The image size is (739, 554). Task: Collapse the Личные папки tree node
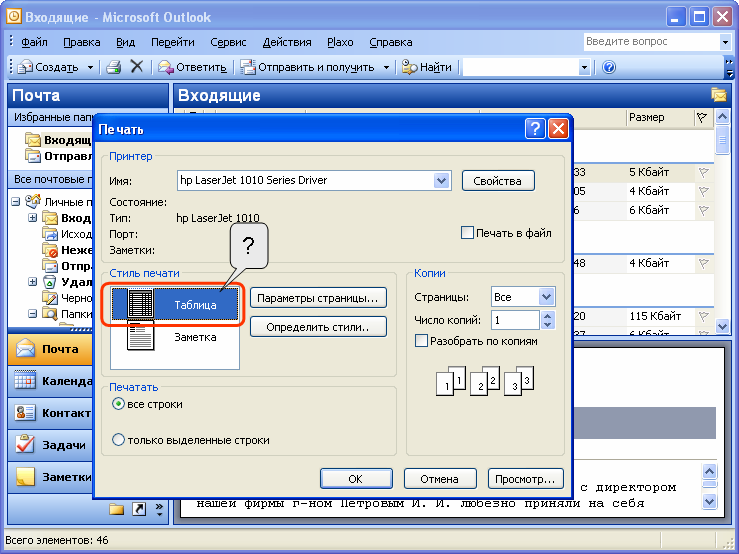tap(16, 202)
